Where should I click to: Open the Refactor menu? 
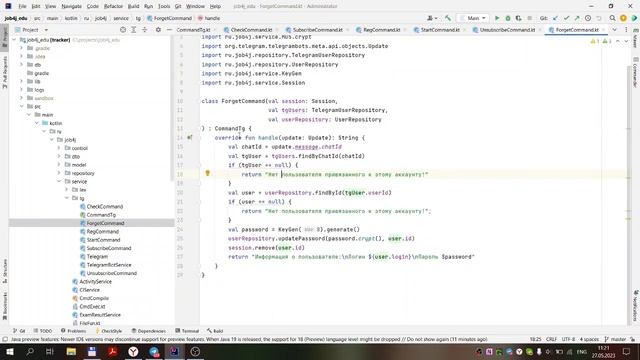(x=113, y=6)
